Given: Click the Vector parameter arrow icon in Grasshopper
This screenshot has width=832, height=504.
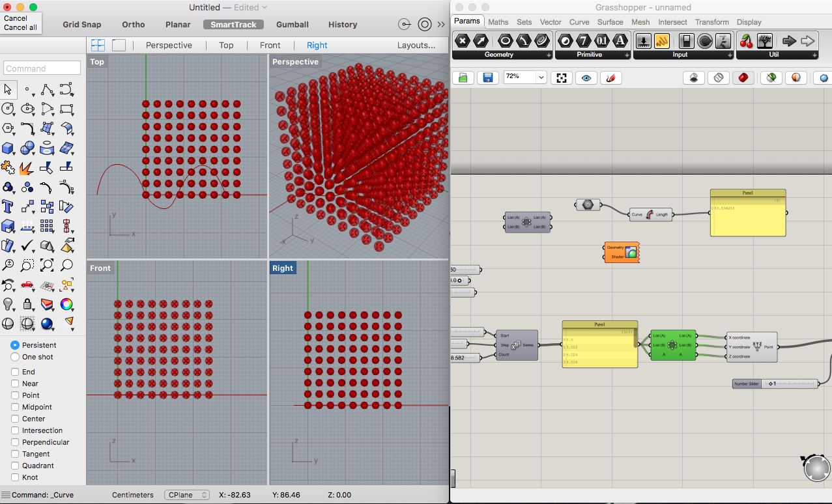Looking at the screenshot, I should point(481,41).
